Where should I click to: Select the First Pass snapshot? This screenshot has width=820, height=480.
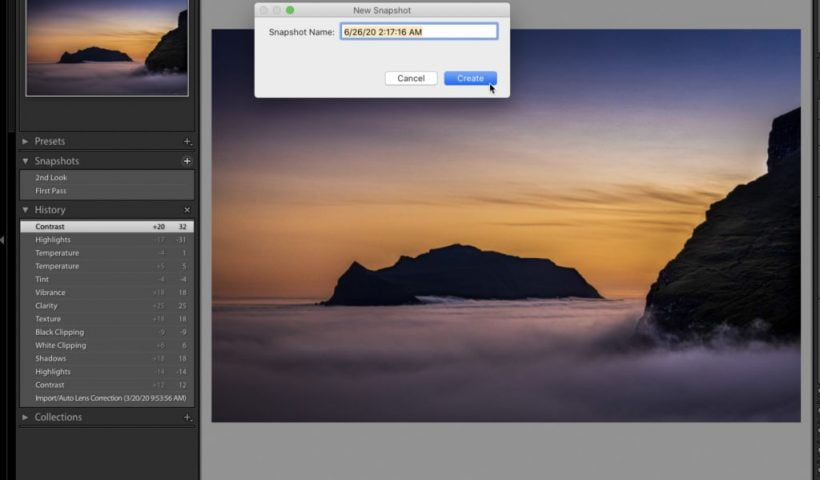tap(51, 191)
